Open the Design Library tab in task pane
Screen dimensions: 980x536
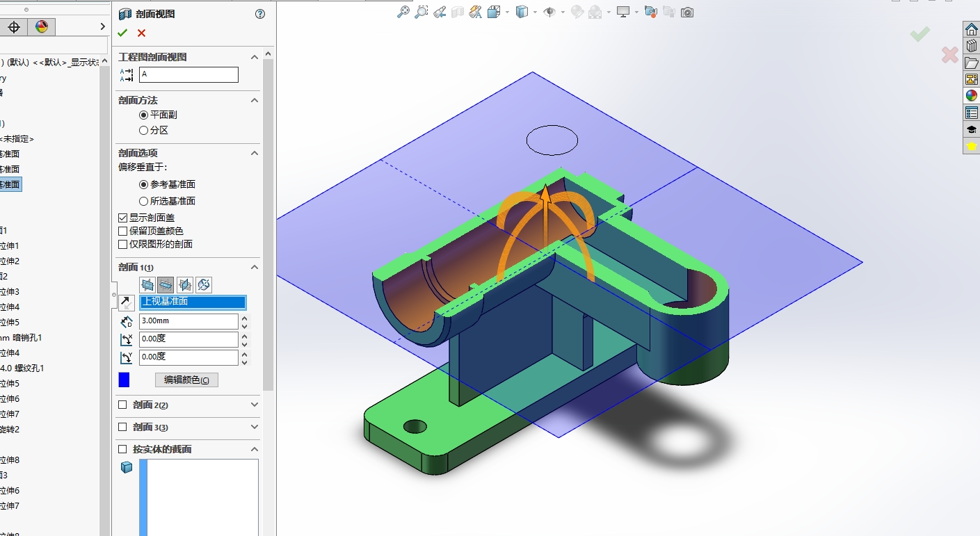tap(972, 46)
